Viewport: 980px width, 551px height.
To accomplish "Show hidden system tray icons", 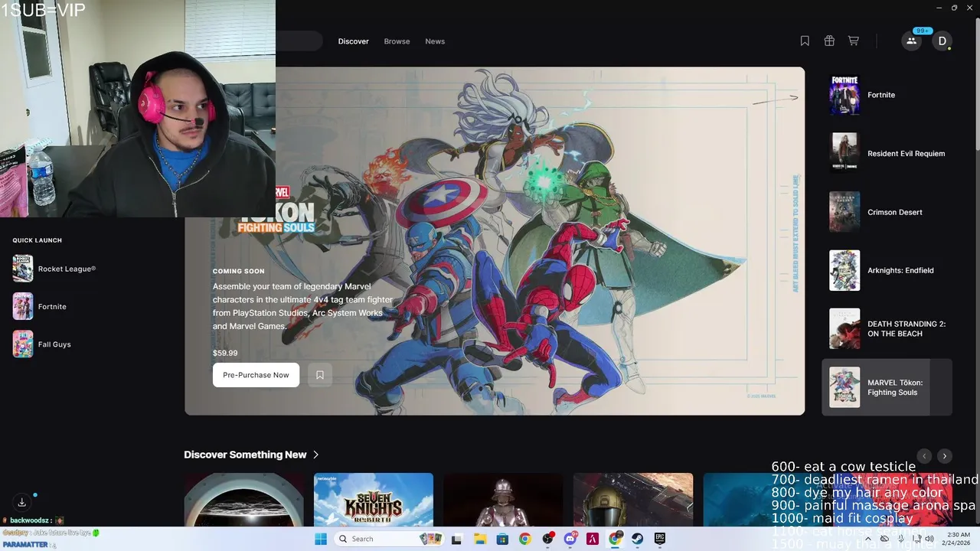I will coord(867,539).
